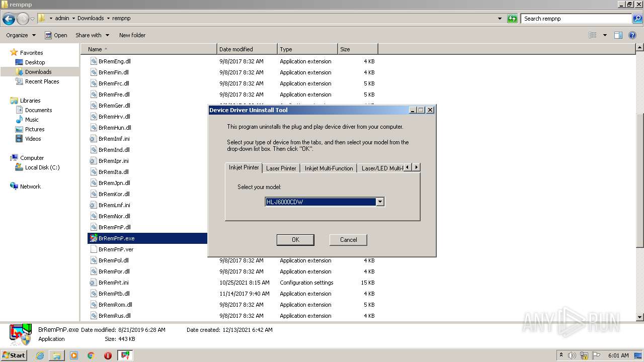This screenshot has height=362, width=644.
Task: Switch to the Inkjet Multi-Function tab
Action: point(329,168)
